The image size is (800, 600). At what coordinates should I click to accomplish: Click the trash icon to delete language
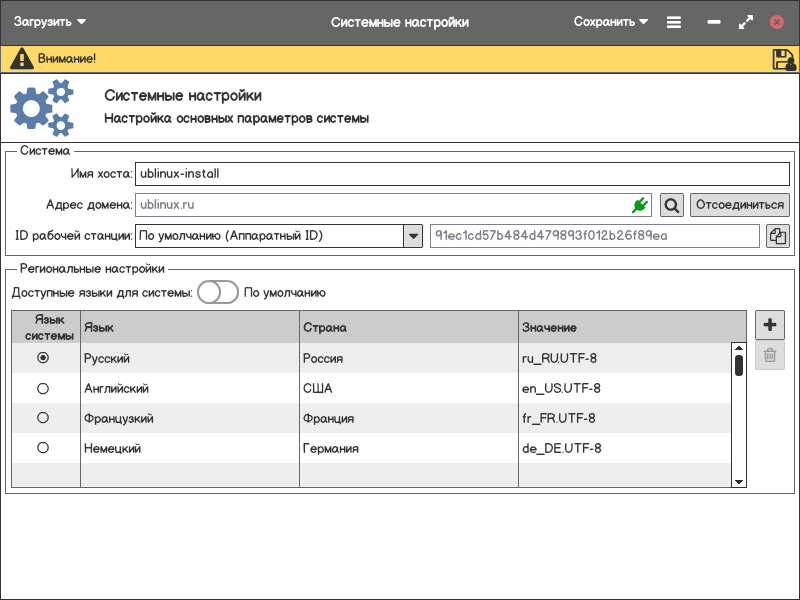769,355
